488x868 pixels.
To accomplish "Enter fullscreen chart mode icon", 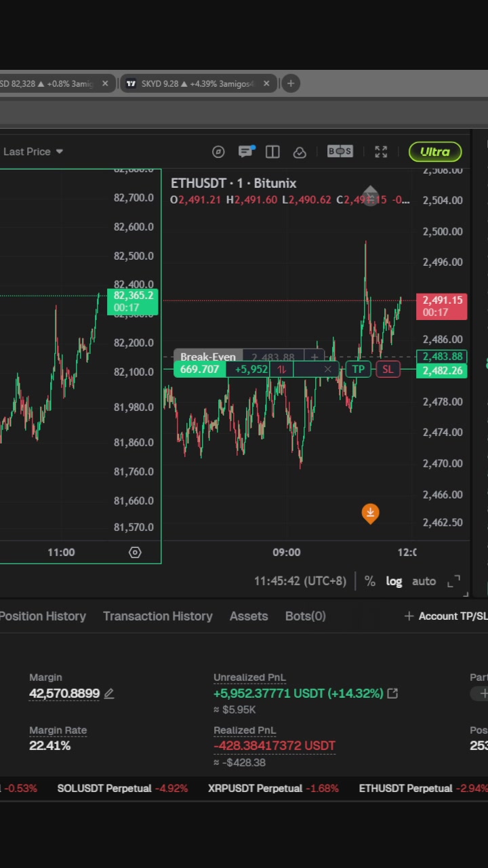I will [381, 152].
